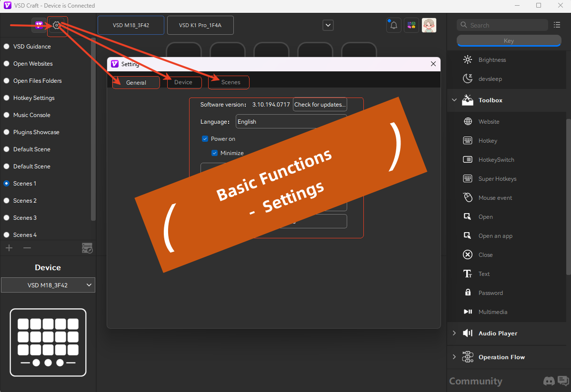The height and width of the screenshot is (392, 571).
Task: Toggle the Minimize checkbox
Action: [x=215, y=153]
